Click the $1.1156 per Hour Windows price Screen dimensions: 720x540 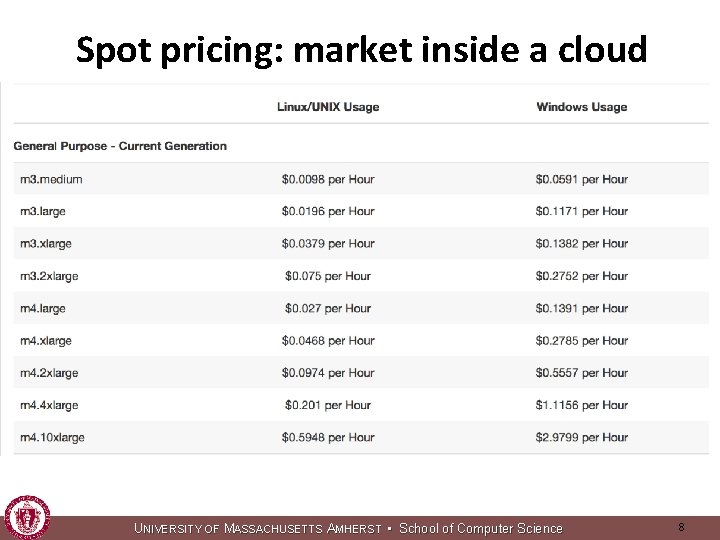coord(581,405)
